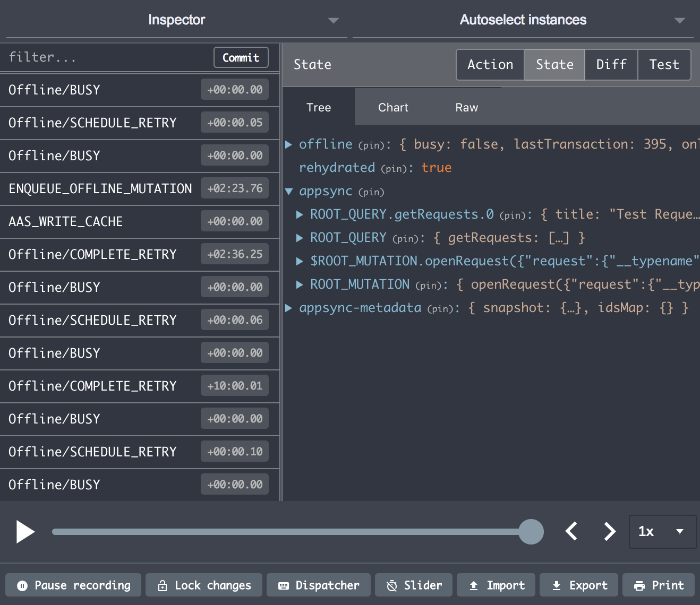Switch to the Diff tab
The image size is (700, 605).
click(x=611, y=65)
